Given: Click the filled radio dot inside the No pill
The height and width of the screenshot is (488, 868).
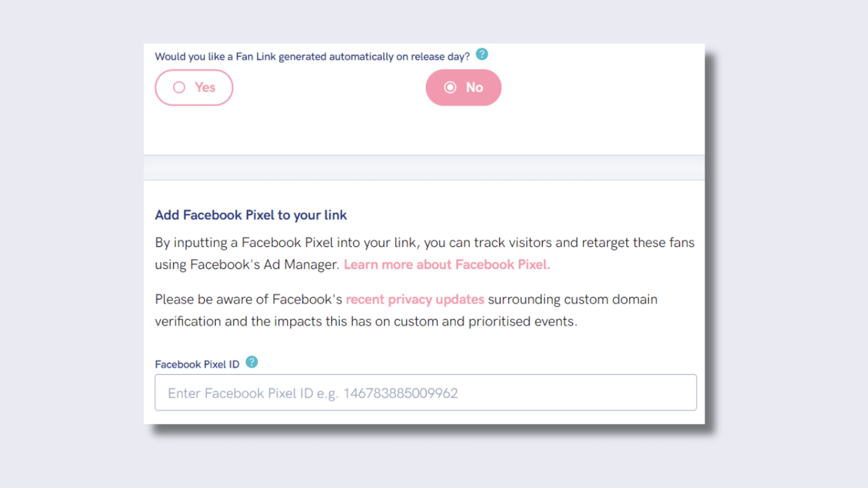Looking at the screenshot, I should tap(450, 87).
